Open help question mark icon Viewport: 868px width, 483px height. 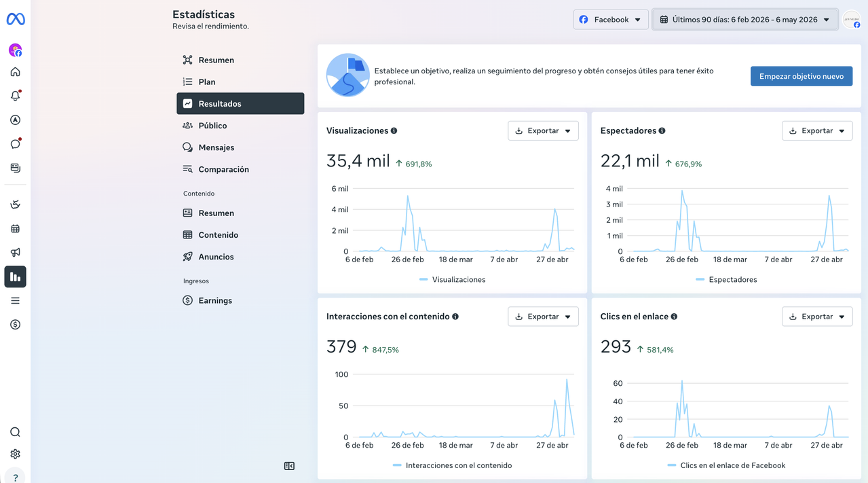(x=15, y=478)
